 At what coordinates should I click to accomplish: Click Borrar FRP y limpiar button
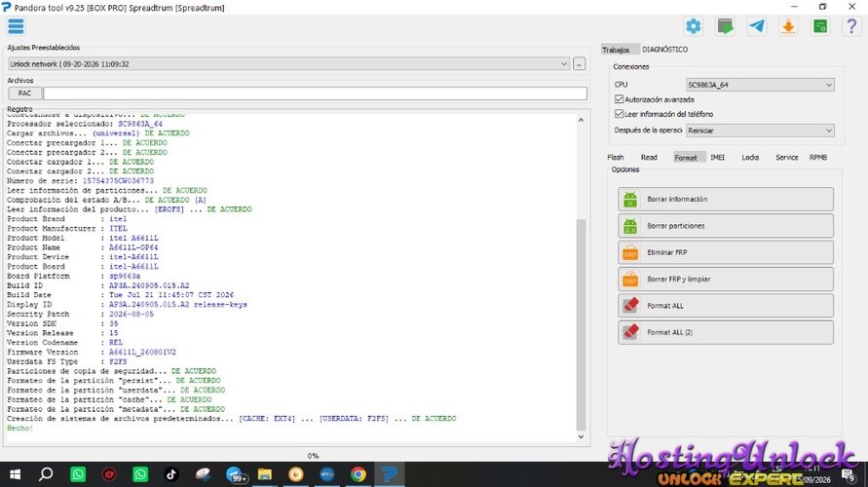(725, 279)
